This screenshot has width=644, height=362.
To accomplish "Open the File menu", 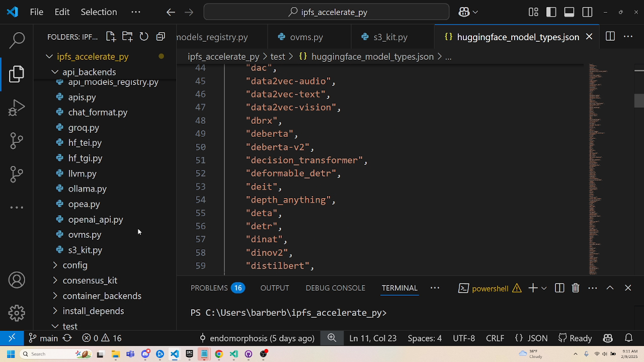I will tap(37, 12).
